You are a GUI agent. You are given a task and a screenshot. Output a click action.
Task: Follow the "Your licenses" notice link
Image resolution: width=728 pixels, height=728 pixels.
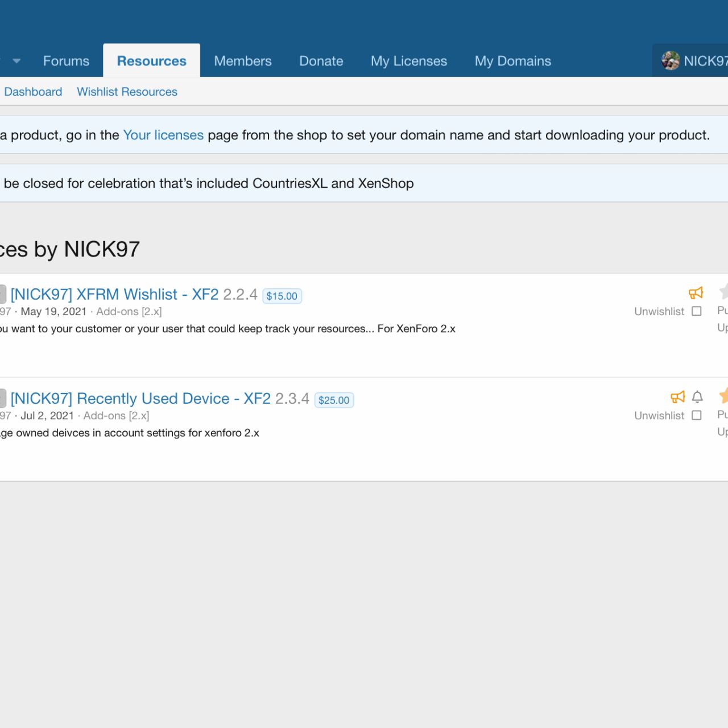point(163,135)
